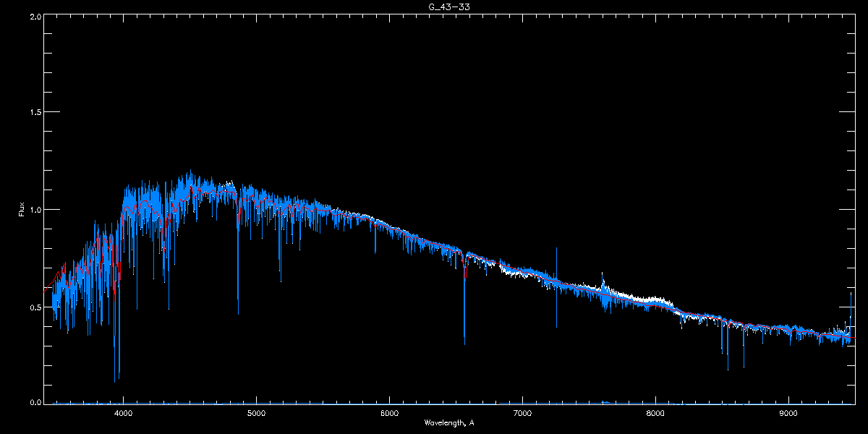
Task: Click the Flux axis label
Action: click(x=22, y=210)
